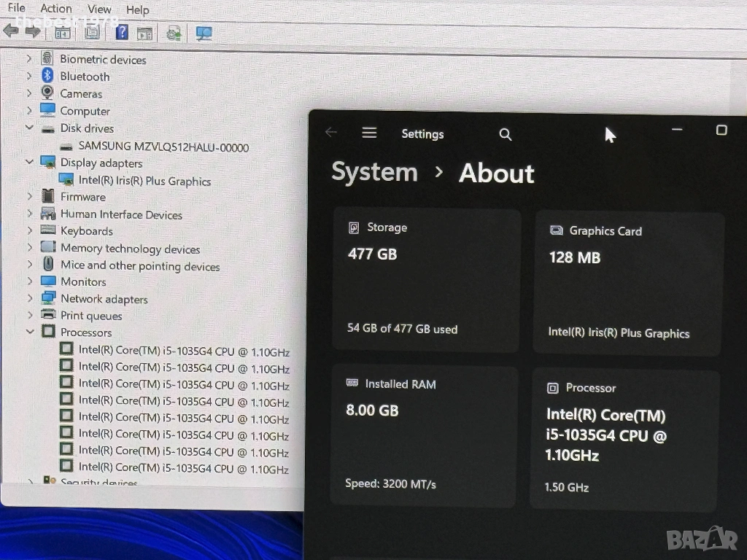Open the Properties toolbar icon
The height and width of the screenshot is (560, 747).
[x=92, y=32]
